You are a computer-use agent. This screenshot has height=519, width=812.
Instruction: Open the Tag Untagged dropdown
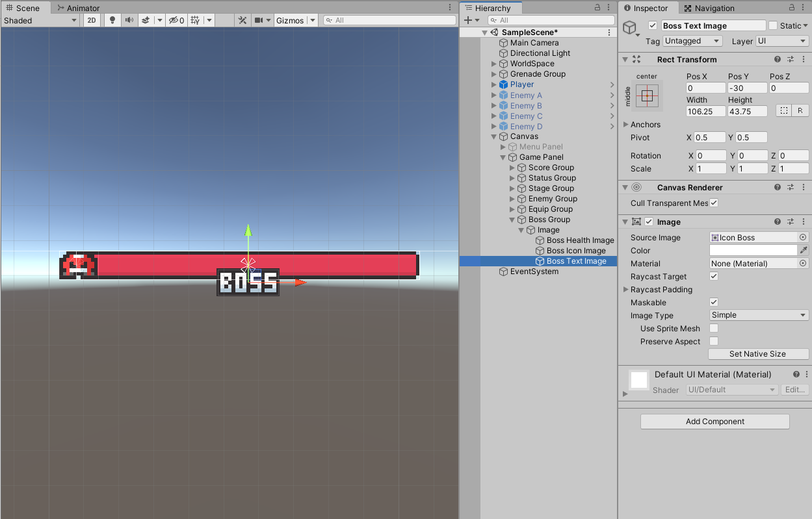point(692,41)
